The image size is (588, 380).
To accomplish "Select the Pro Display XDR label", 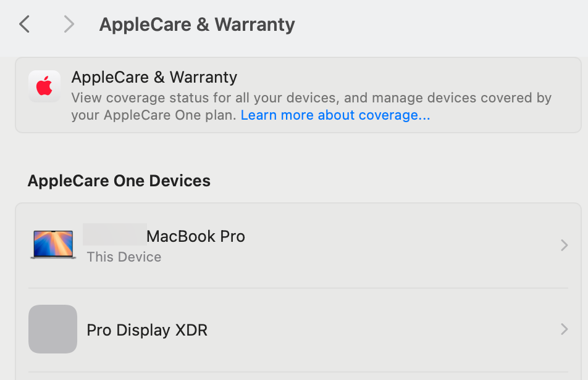I will [147, 330].
